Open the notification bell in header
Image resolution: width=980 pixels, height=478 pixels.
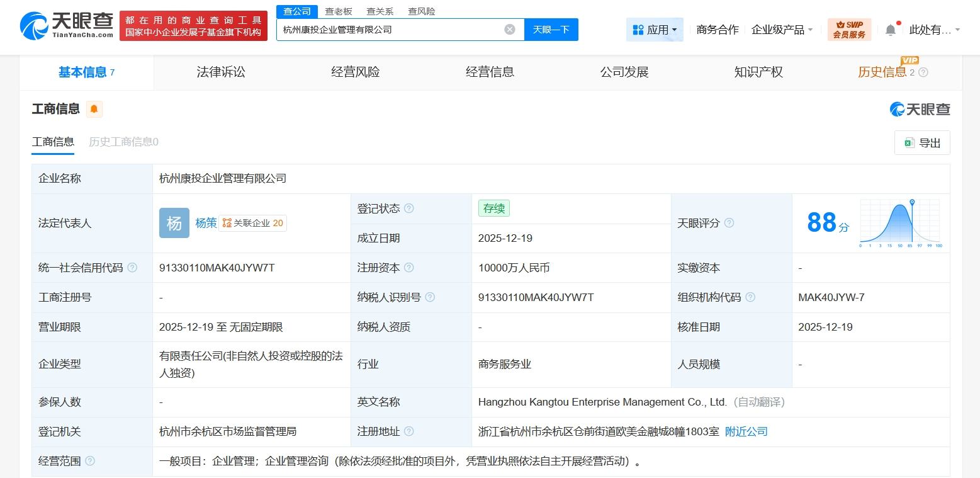pos(890,30)
